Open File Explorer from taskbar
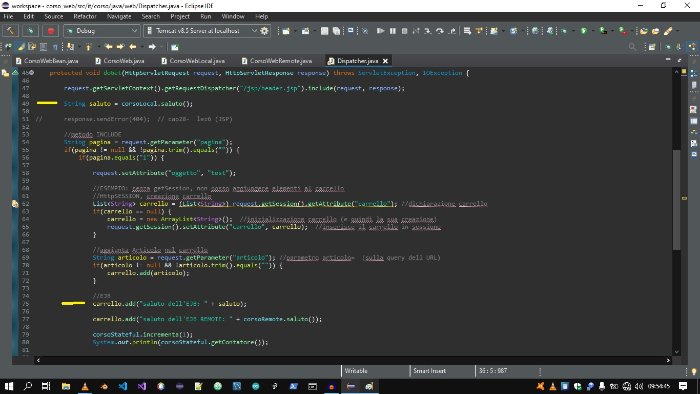This screenshot has width=700, height=394. [x=66, y=386]
